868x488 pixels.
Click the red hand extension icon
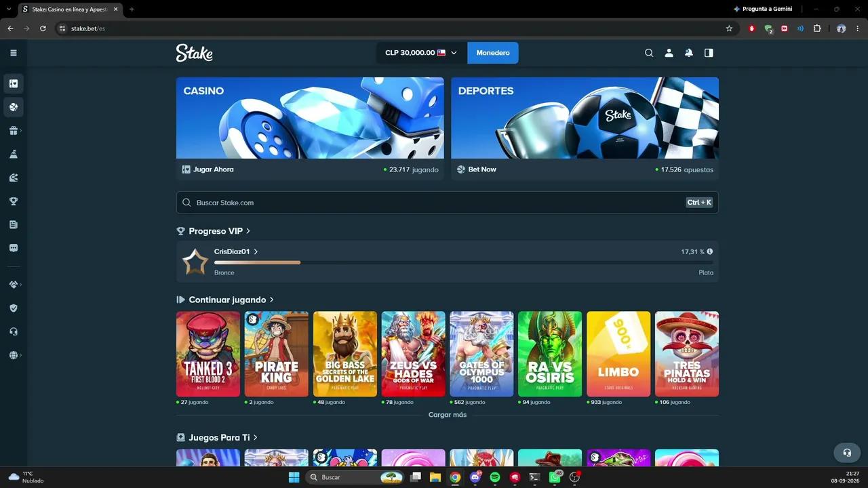[x=751, y=28]
